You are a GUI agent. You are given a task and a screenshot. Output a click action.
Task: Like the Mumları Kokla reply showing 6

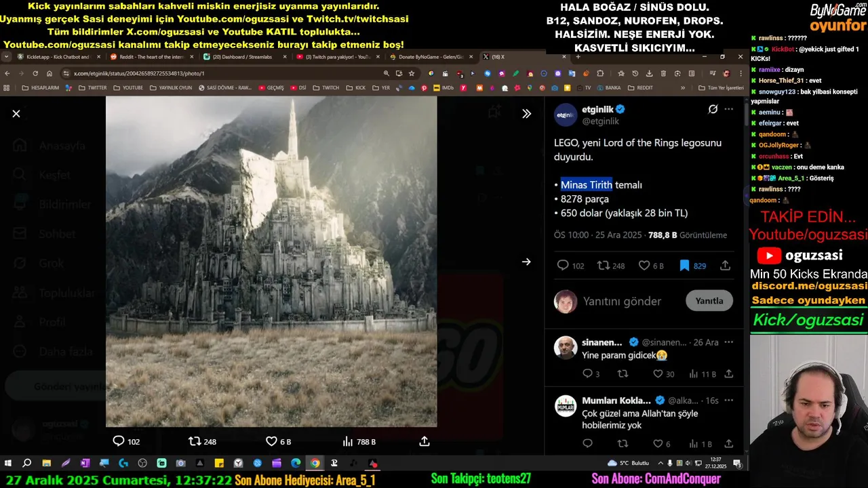tap(662, 444)
